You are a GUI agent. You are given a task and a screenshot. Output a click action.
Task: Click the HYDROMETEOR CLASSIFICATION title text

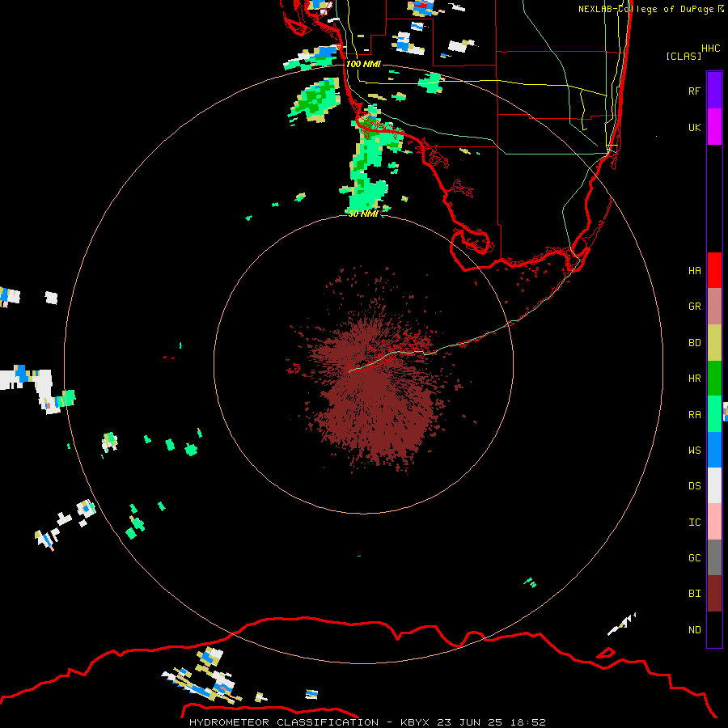284,722
